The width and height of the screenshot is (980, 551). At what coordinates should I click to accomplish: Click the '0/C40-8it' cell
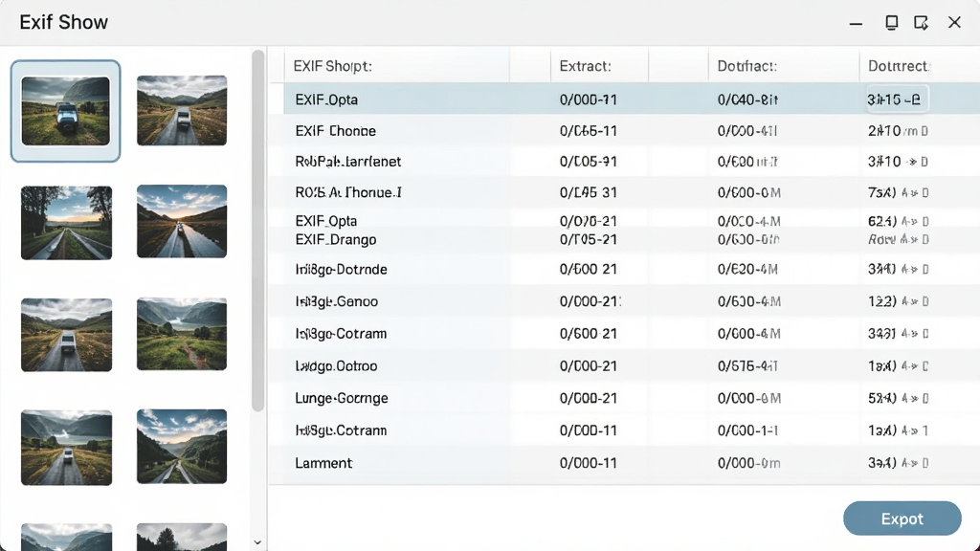tap(747, 99)
